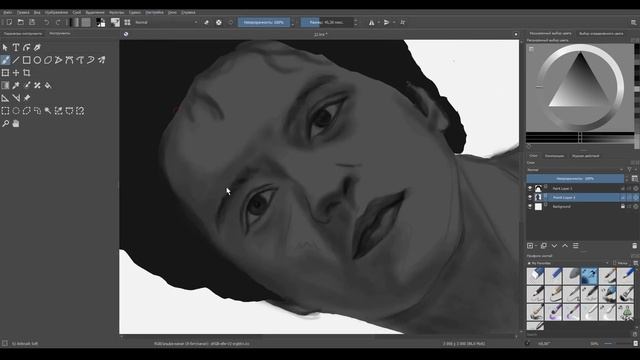Click the Undo arrow in toolbar
This screenshot has height=360, width=640.
[47, 22]
